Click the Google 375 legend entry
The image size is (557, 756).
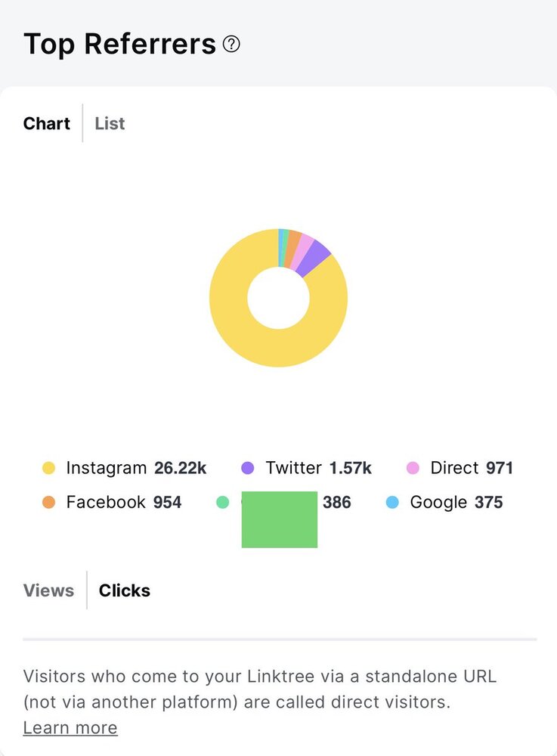(456, 502)
